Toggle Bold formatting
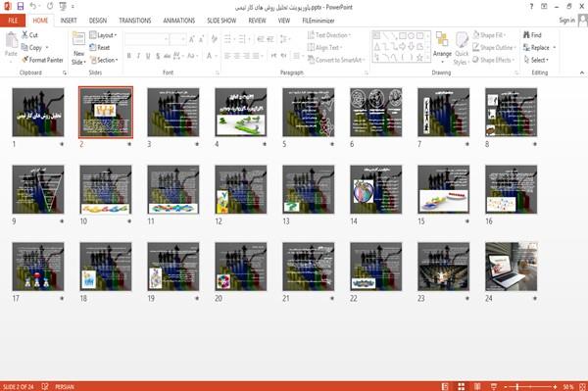The width and height of the screenshot is (588, 391). pyautogui.click(x=129, y=56)
